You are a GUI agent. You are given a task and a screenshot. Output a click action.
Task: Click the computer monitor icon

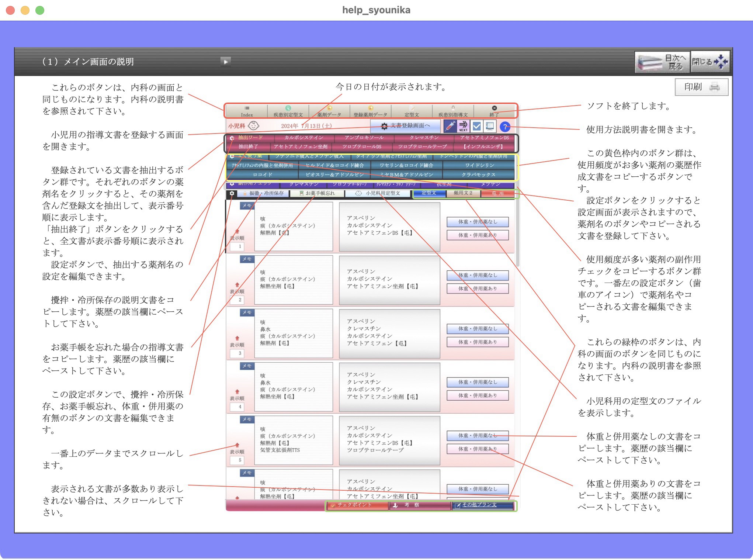click(x=490, y=127)
